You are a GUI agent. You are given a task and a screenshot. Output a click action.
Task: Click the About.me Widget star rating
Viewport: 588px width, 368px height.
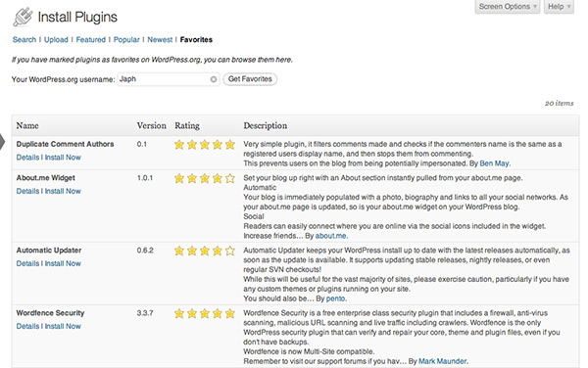(205, 178)
